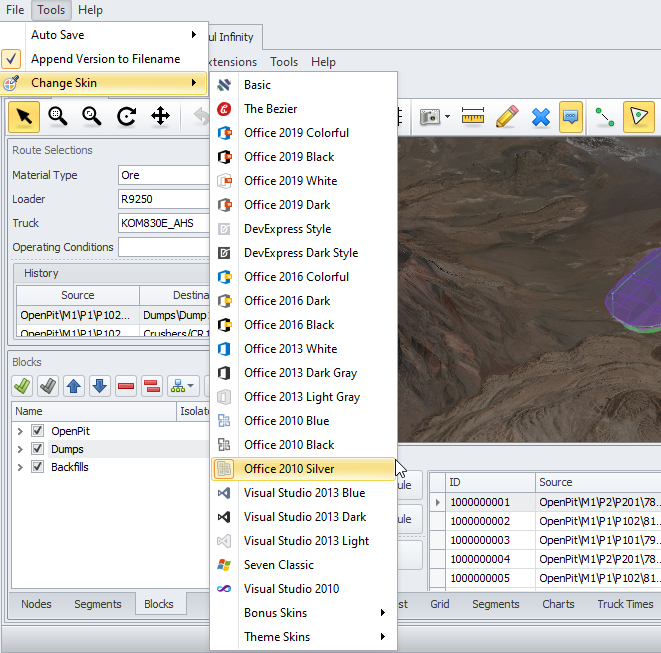661x653 pixels.
Task: Apply DevExpress Dark Style skin
Action: 304,253
